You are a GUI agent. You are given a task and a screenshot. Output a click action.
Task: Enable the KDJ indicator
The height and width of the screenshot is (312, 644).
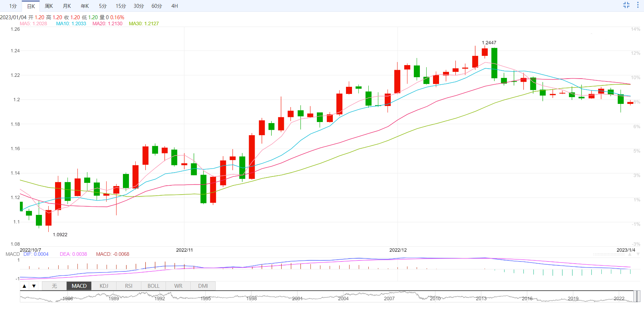tap(104, 286)
